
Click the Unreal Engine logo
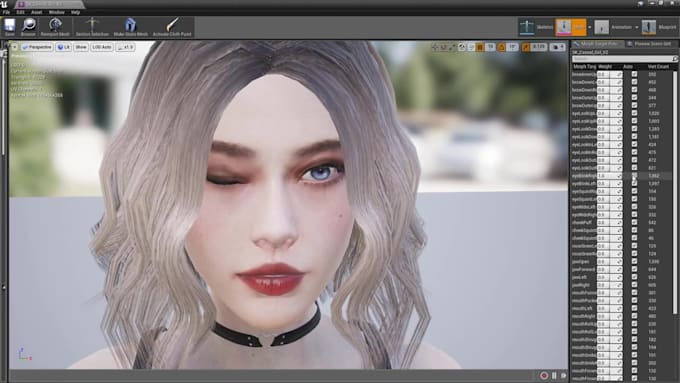click(4, 4)
